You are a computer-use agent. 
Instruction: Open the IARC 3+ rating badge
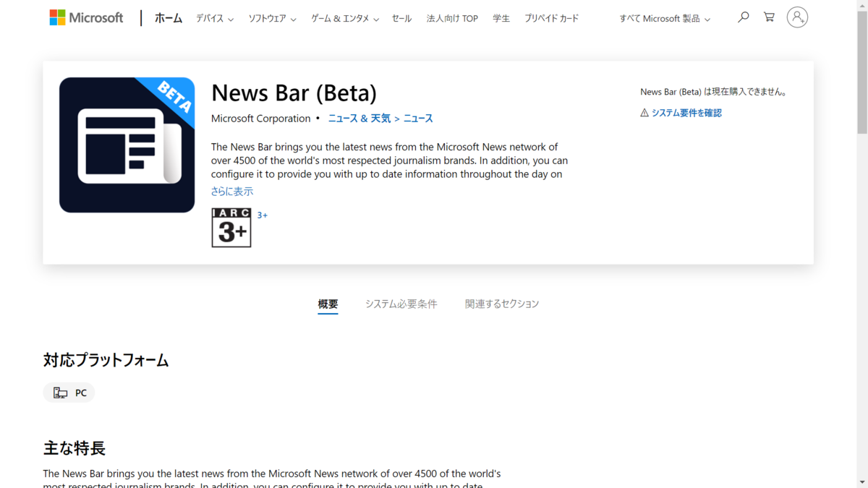[x=231, y=228]
